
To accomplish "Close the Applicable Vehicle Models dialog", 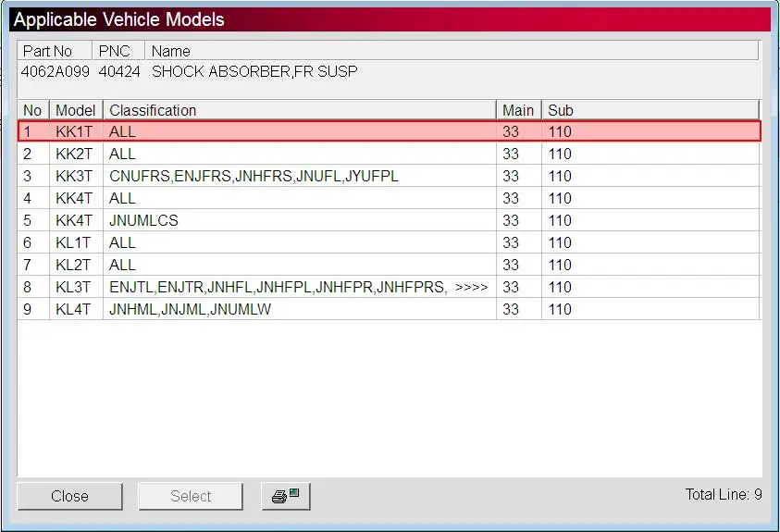I will [69, 496].
